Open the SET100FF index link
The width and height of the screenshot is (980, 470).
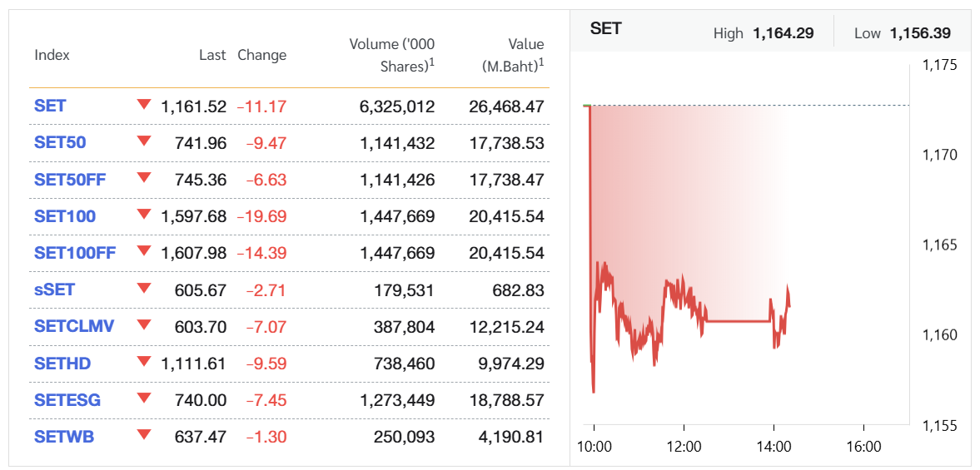click(75, 253)
